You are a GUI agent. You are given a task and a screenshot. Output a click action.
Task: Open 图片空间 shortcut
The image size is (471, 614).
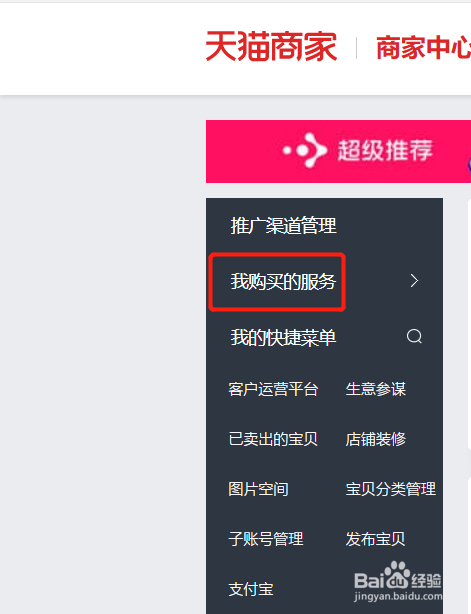[258, 489]
